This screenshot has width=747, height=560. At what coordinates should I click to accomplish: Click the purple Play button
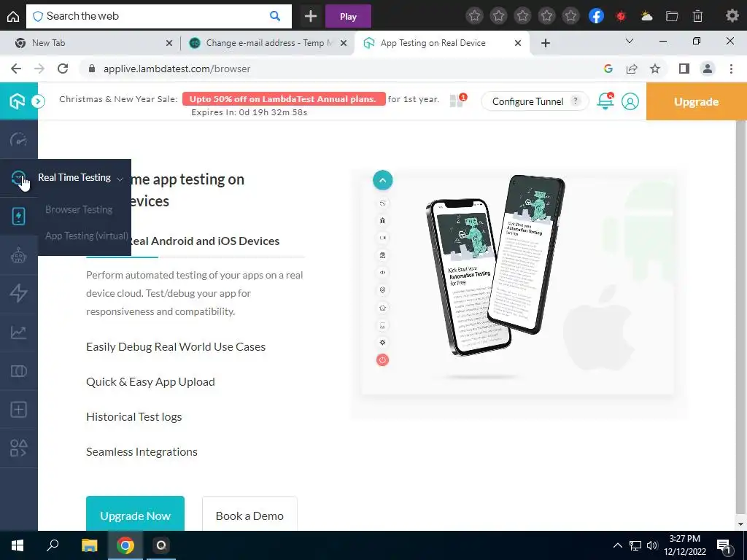click(348, 16)
